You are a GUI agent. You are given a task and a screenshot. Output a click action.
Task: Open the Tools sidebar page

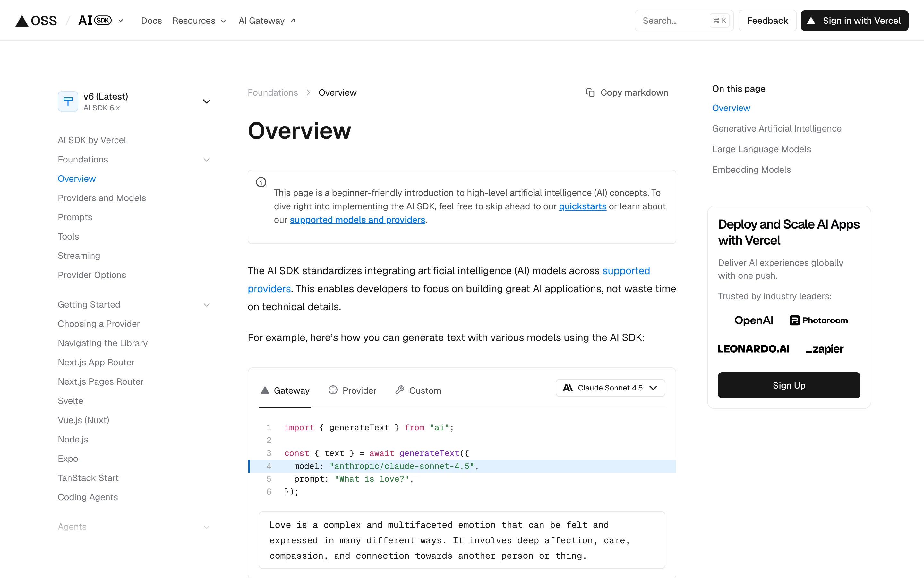(68, 237)
